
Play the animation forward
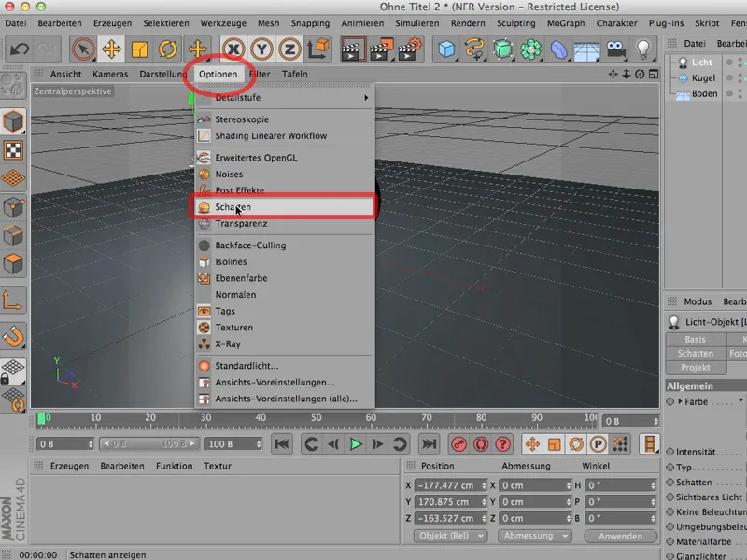pos(356,444)
